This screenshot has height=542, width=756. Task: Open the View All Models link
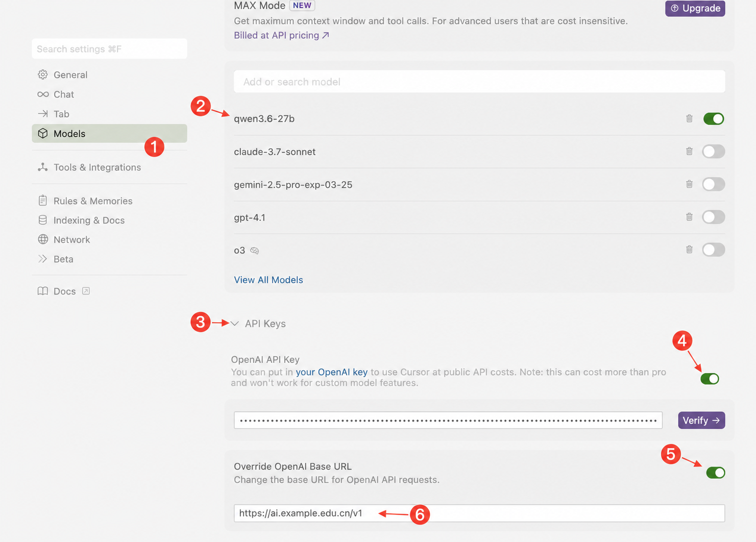269,280
